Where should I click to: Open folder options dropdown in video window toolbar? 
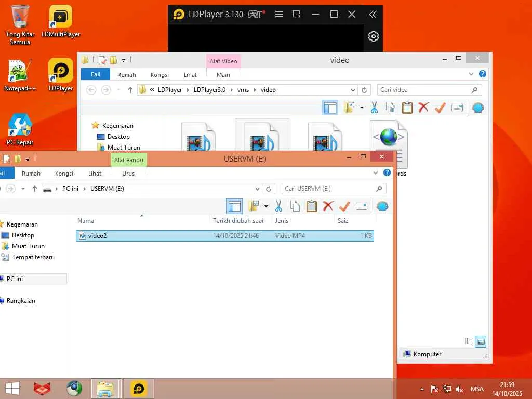[362, 108]
